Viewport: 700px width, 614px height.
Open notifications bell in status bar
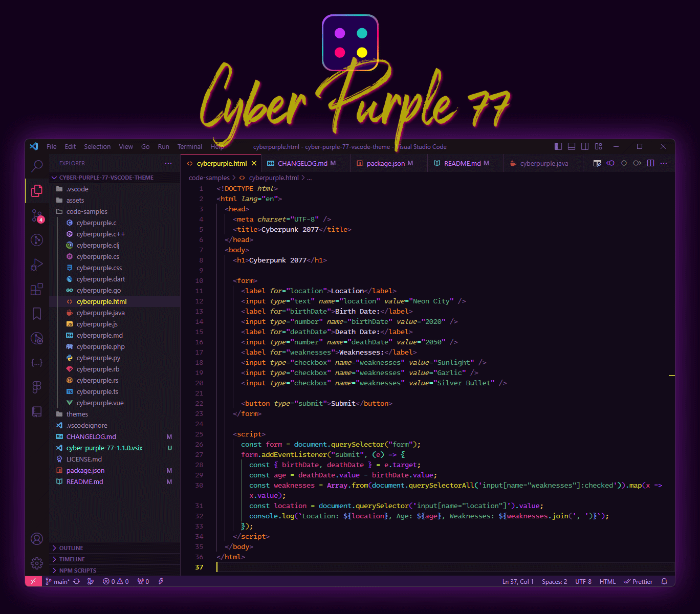point(664,581)
